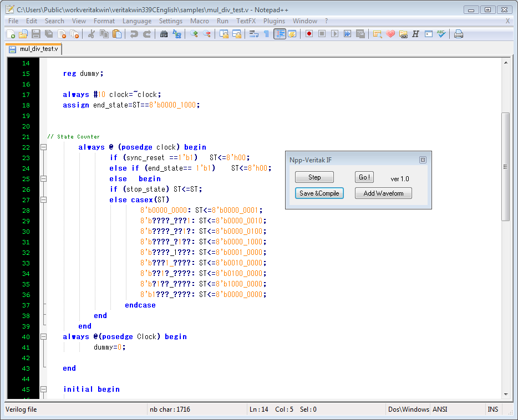Toggle the Word Wrap icon

[x=253, y=34]
